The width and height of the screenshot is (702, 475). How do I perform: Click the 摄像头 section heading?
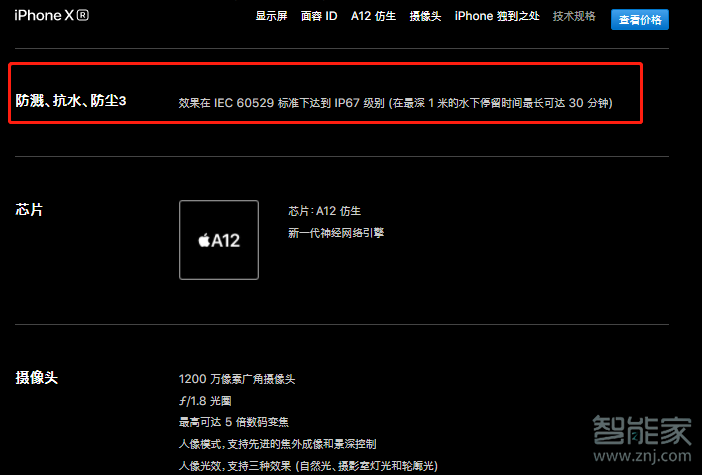click(36, 377)
